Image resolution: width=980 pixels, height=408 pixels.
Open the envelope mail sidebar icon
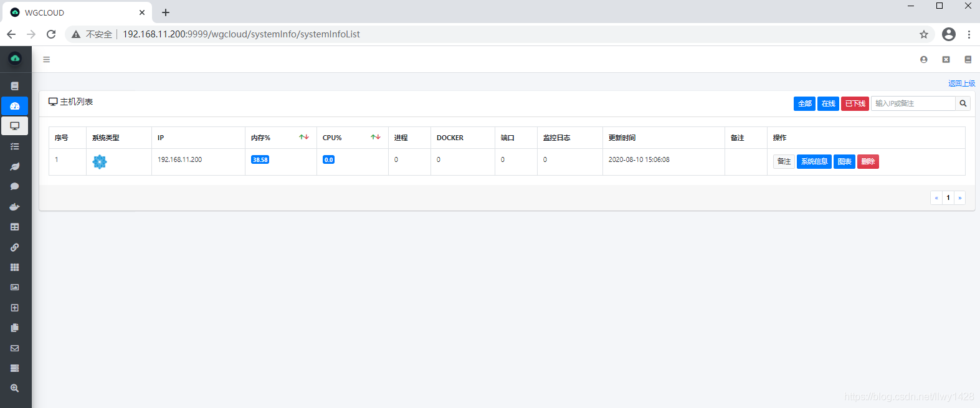pos(15,348)
